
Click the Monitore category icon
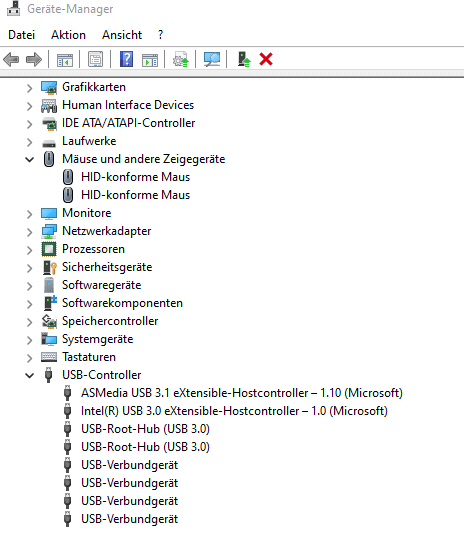(49, 213)
